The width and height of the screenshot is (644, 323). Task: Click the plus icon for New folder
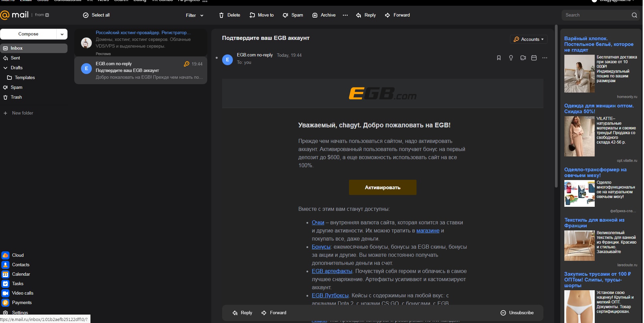[5, 113]
